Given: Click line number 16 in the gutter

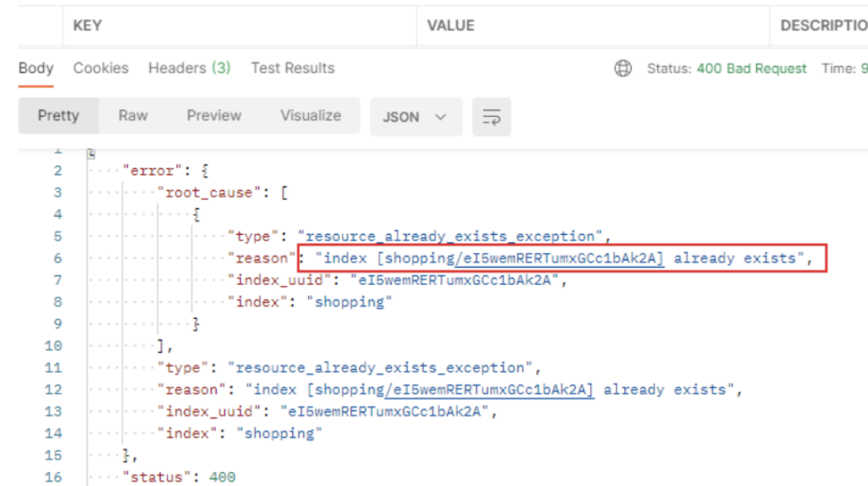Looking at the screenshot, I should (54, 477).
